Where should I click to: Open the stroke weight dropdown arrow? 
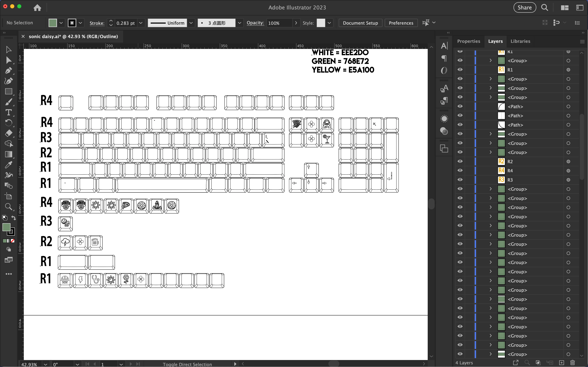(x=141, y=23)
